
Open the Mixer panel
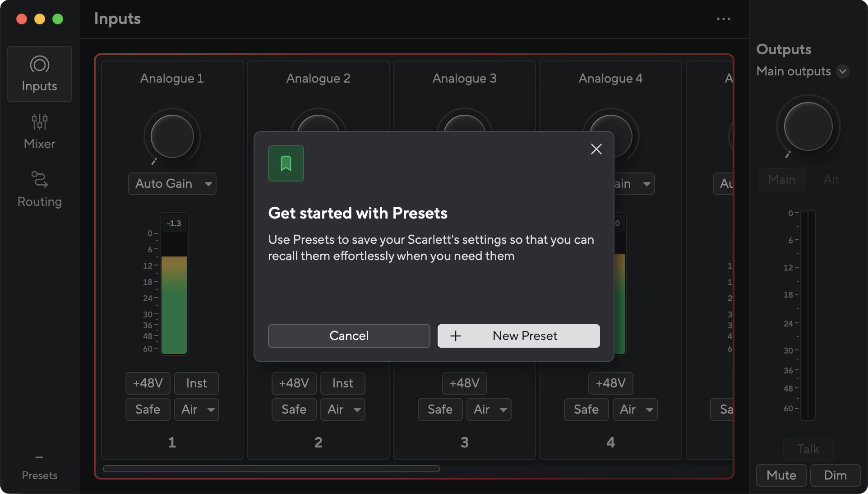click(39, 131)
